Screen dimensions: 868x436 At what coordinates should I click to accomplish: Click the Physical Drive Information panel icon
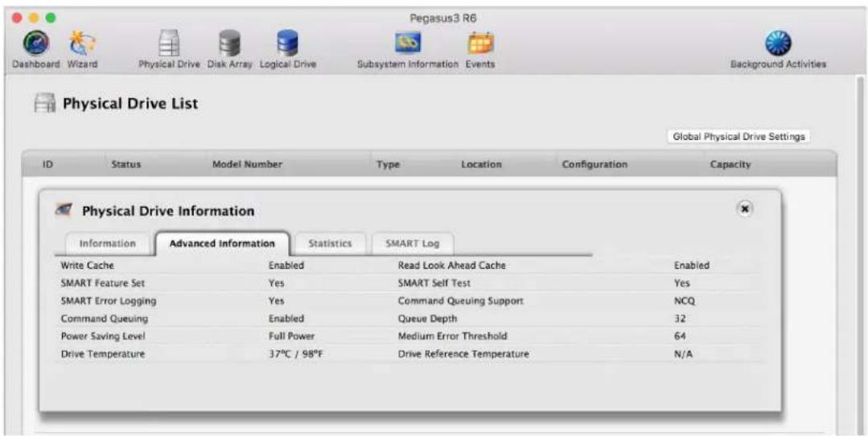tap(64, 210)
